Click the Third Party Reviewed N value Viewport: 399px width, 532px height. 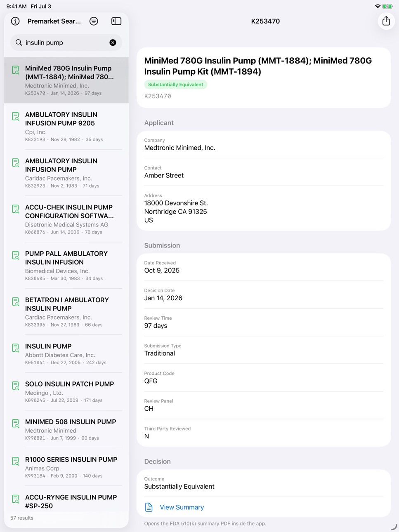coord(146,436)
